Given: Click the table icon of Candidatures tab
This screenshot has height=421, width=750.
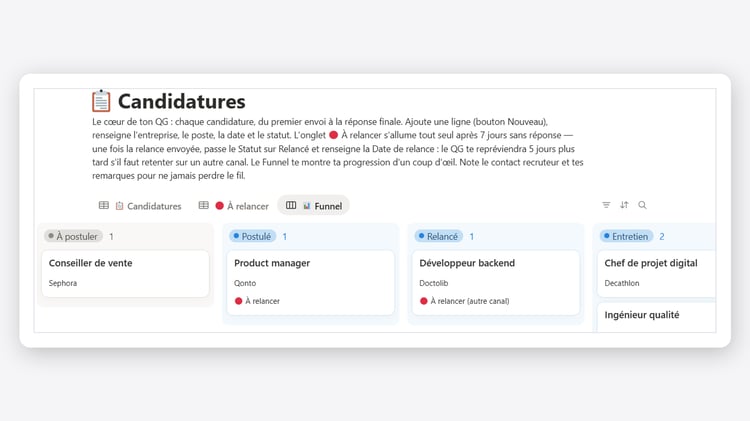Looking at the screenshot, I should tap(103, 205).
